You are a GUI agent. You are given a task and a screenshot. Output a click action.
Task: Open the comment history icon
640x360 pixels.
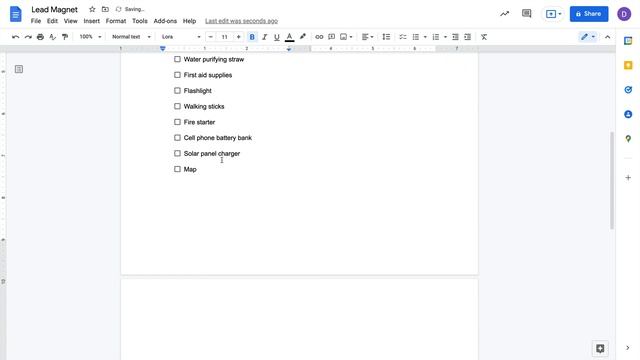[527, 14]
